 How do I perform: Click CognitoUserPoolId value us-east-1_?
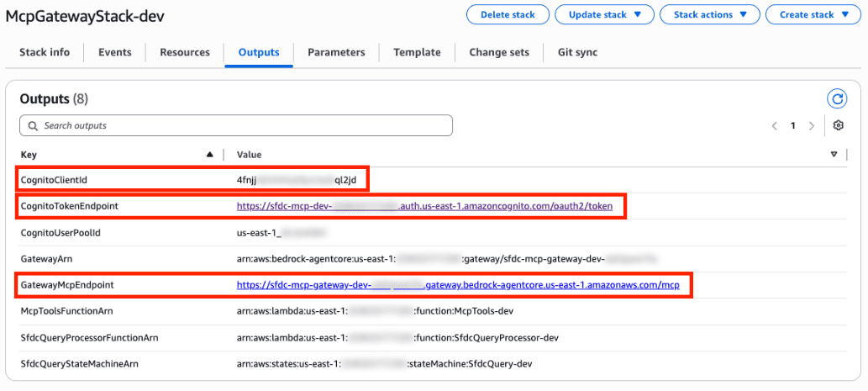tap(281, 233)
